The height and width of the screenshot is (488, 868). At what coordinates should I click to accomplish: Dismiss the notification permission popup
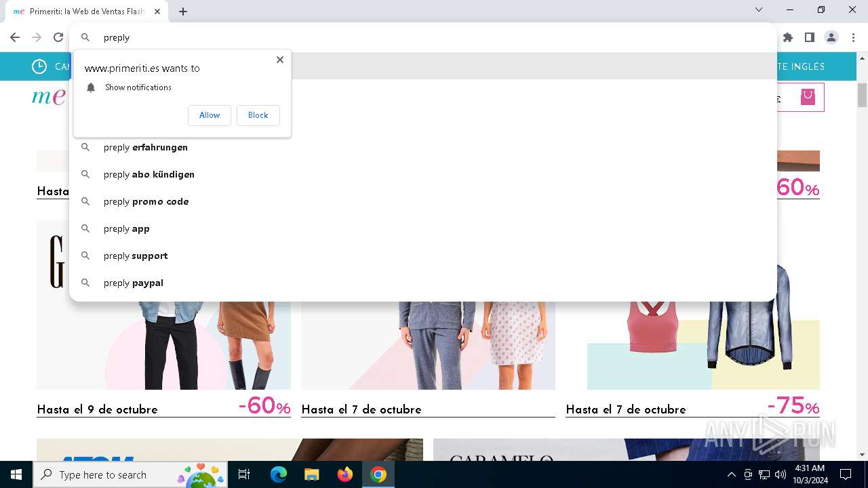click(280, 60)
